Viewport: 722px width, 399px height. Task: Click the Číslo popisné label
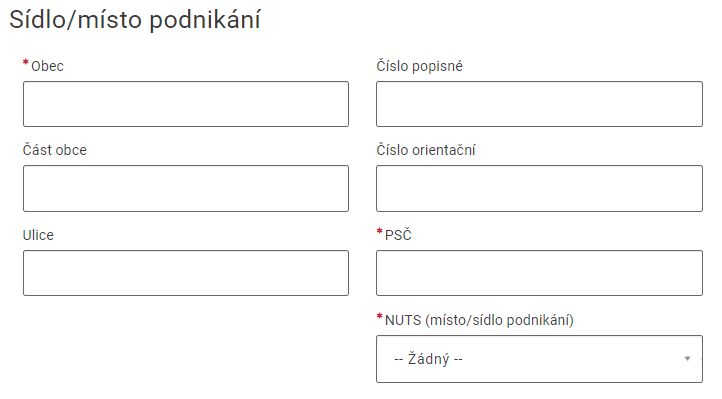click(x=419, y=66)
